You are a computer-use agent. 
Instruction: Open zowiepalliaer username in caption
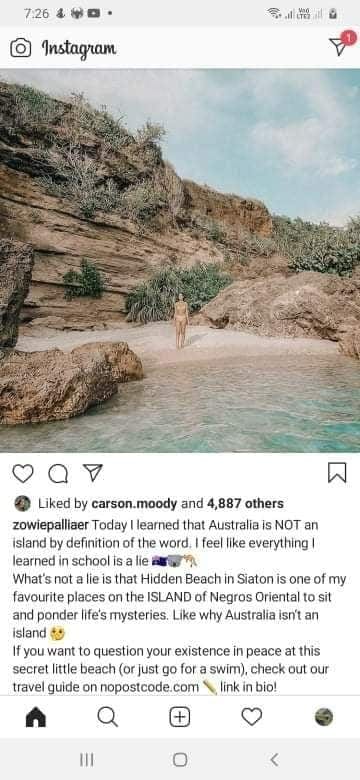(x=51, y=525)
